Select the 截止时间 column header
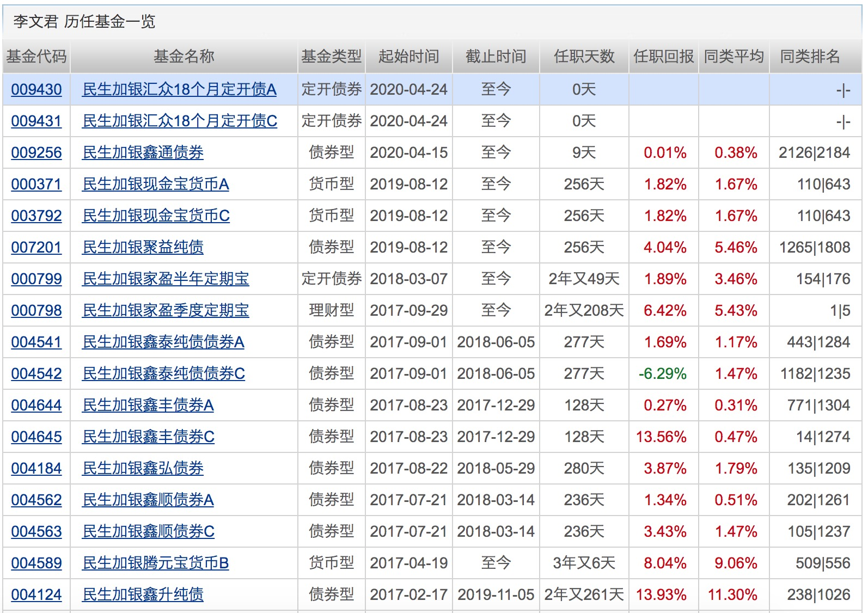 click(x=496, y=56)
